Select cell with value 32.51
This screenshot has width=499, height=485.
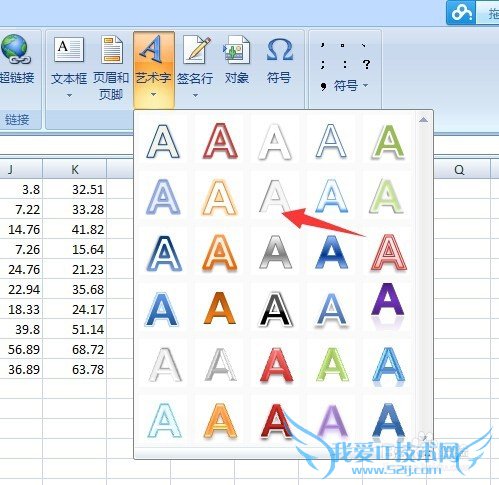75,190
